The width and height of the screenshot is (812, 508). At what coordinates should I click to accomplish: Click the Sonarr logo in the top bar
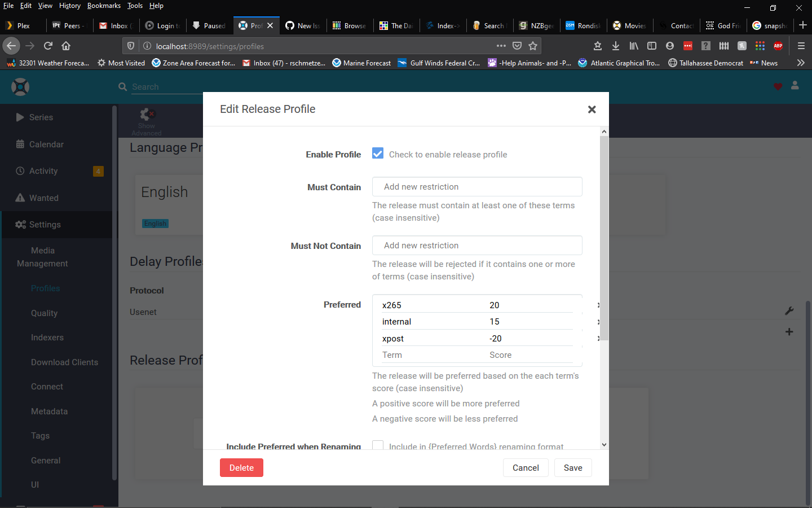coord(20,87)
